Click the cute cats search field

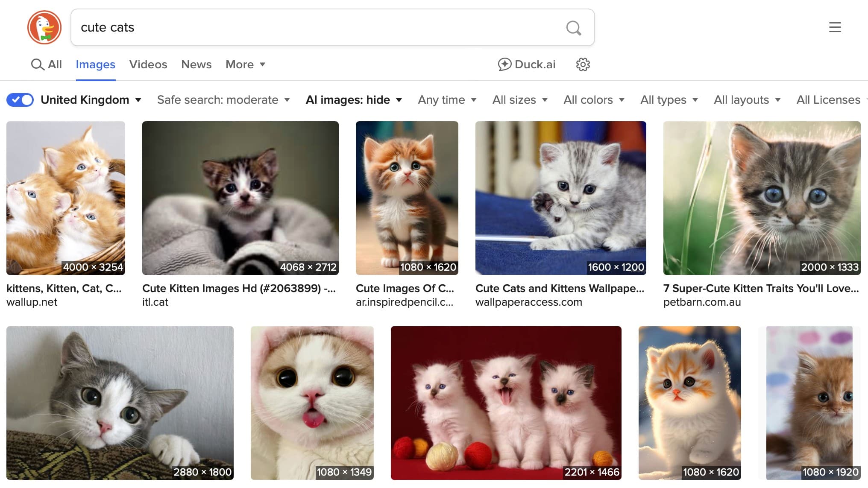[x=316, y=27]
